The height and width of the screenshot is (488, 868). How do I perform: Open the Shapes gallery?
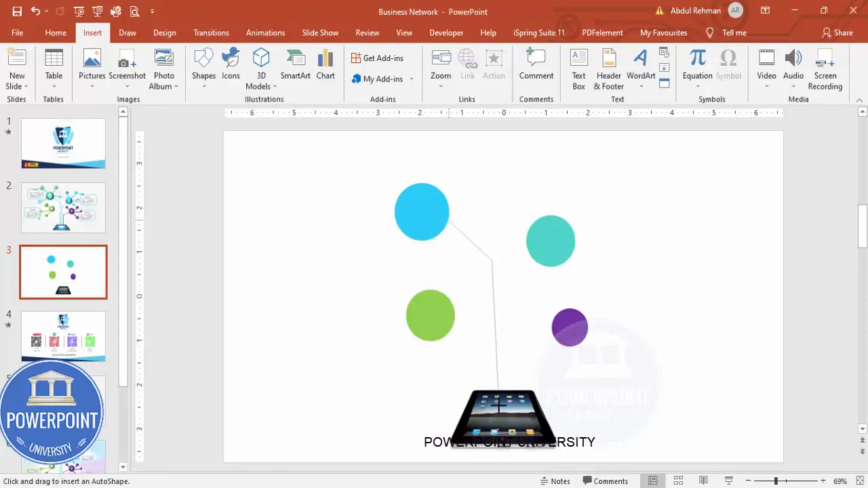point(203,70)
